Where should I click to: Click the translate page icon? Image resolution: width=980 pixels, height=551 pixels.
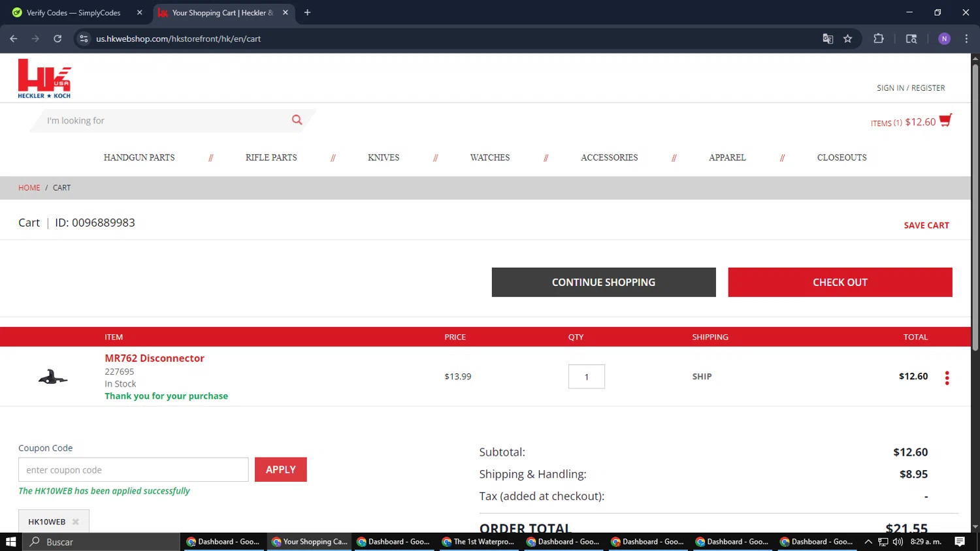point(828,39)
